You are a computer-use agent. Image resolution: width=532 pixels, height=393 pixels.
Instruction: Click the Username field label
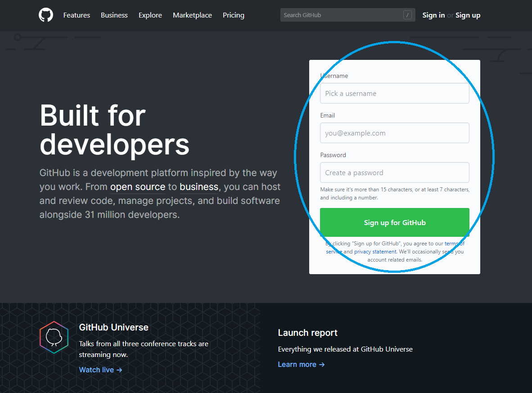334,76
